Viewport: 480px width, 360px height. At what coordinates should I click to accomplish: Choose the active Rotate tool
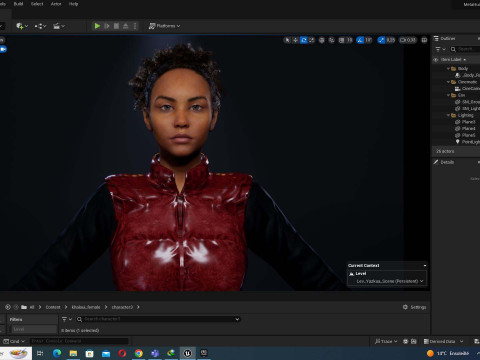pos(304,40)
